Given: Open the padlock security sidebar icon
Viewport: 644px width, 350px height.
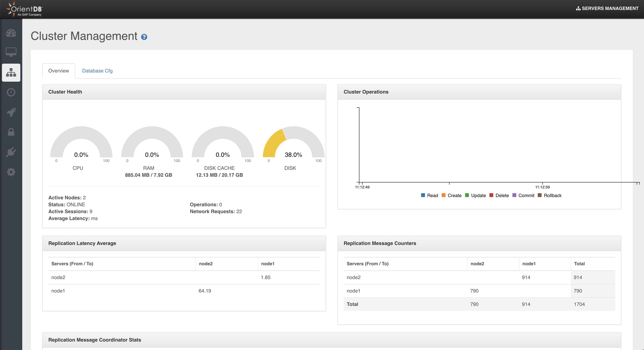Looking at the screenshot, I should coord(11,132).
